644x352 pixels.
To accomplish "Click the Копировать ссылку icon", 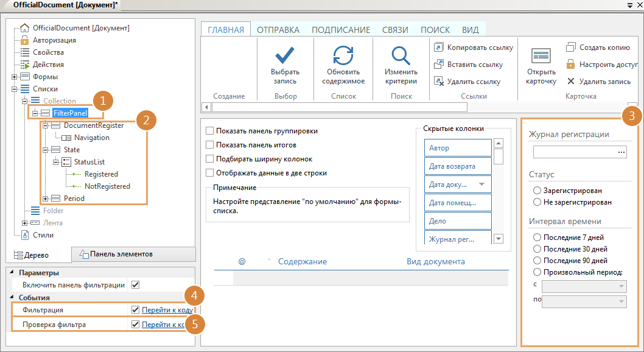I will pos(438,48).
